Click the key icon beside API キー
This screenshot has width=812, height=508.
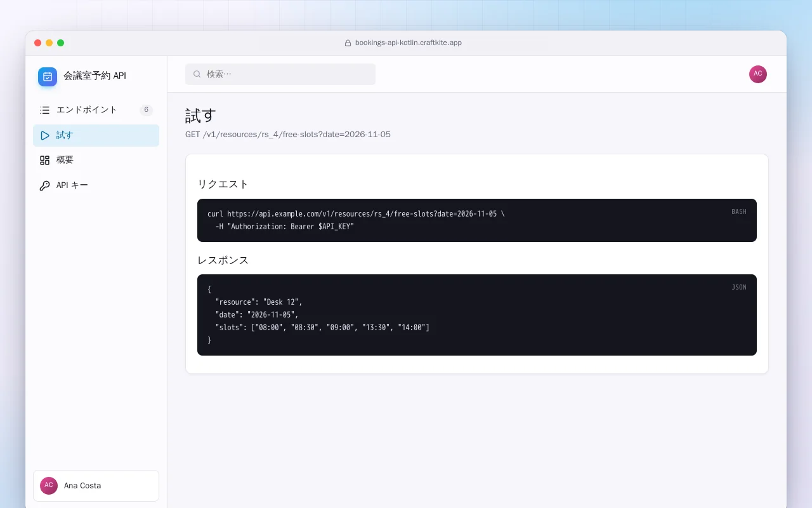click(x=44, y=186)
